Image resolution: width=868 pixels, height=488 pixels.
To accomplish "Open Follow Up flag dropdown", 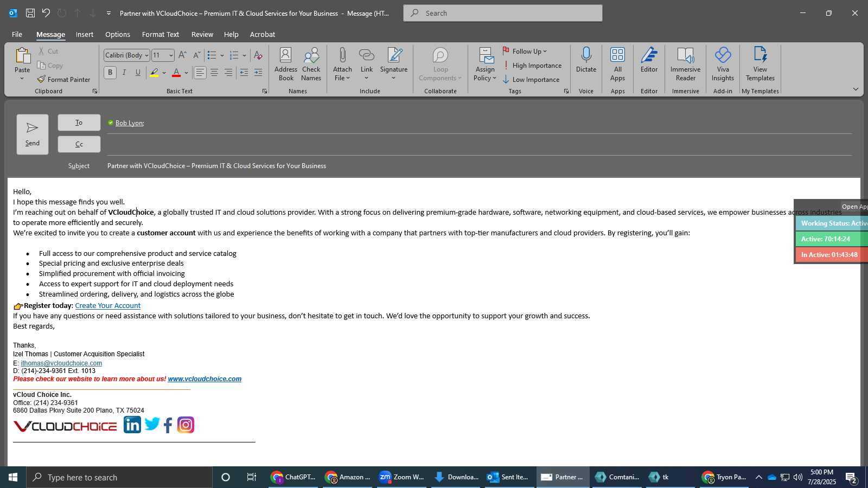I will pos(525,52).
